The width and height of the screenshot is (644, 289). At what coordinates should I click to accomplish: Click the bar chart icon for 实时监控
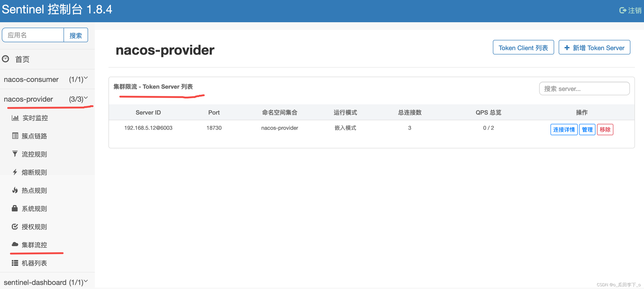(x=15, y=118)
